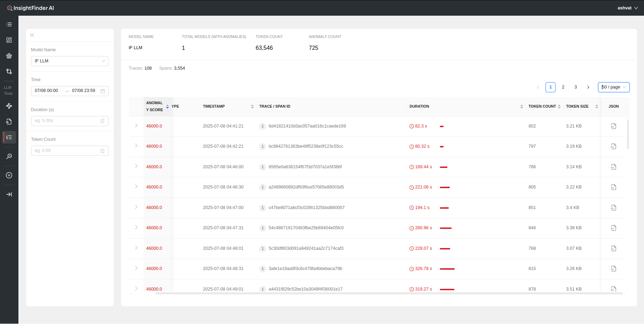Image resolution: width=644 pixels, height=324 pixels.
Task: Click trace ID a2489660892df93f6ce57065e88003d5
Action: [306, 187]
